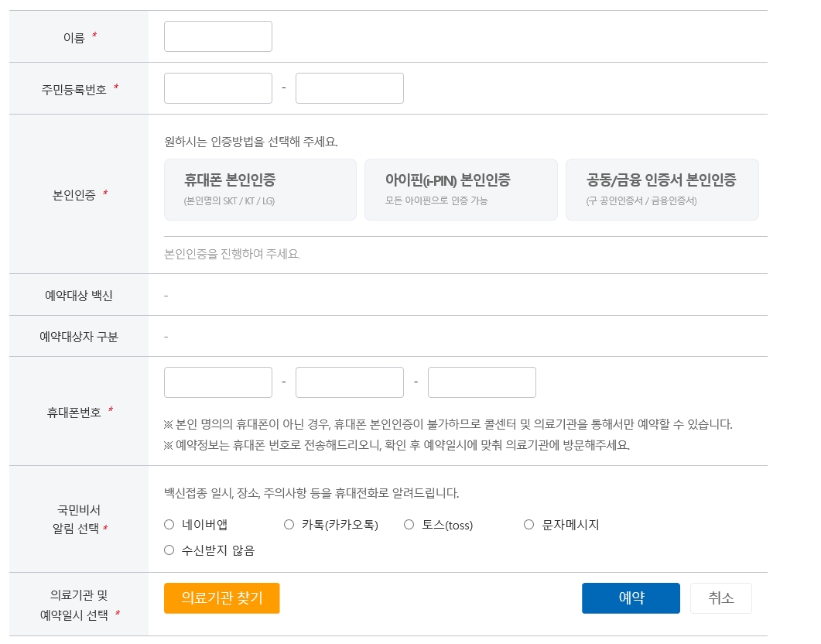Click the first 휴대폰번호 input box
821x644 pixels.
coord(217,382)
